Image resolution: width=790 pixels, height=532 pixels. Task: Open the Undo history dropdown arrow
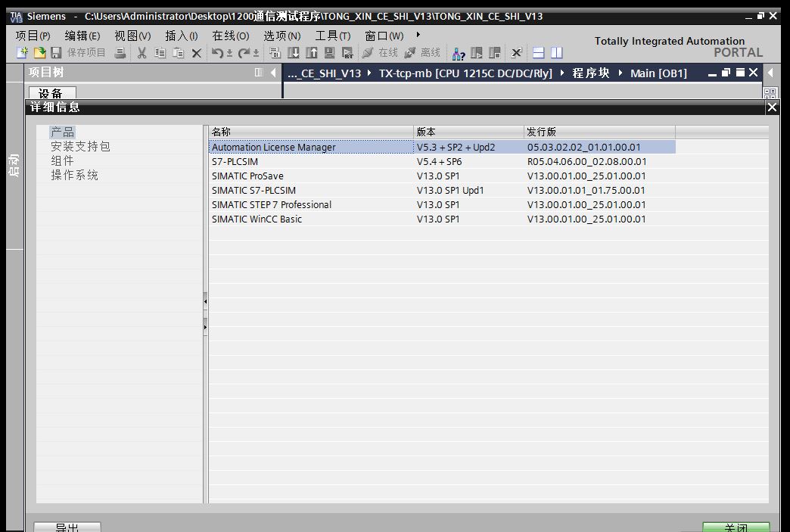229,53
